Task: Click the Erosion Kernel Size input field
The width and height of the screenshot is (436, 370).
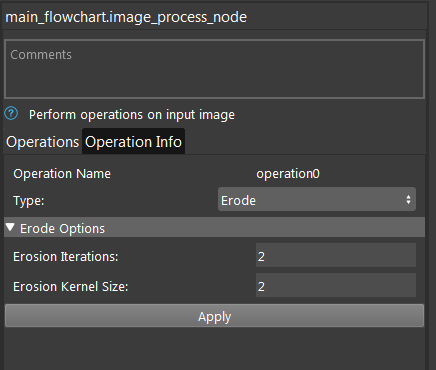Action: [336, 286]
